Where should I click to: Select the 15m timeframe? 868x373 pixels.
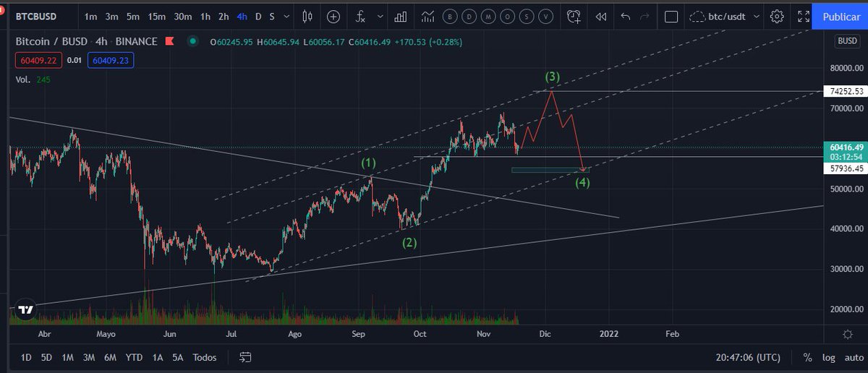(x=156, y=16)
